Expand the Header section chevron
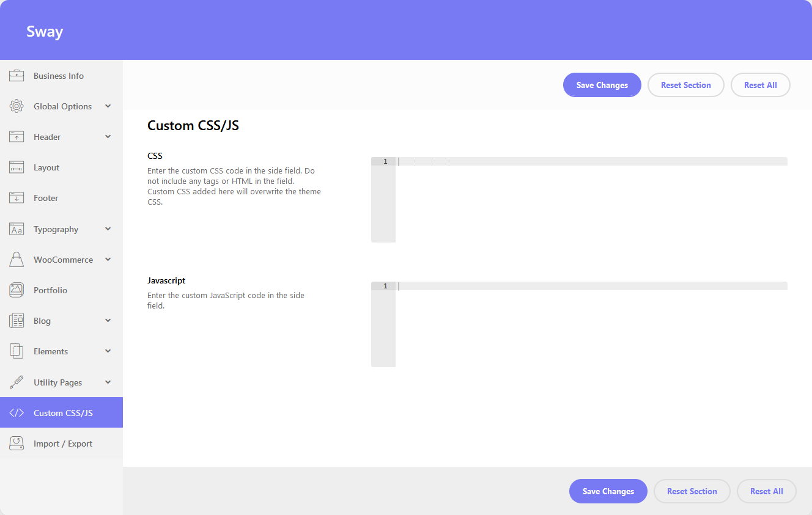The width and height of the screenshot is (812, 515). pyautogui.click(x=108, y=137)
